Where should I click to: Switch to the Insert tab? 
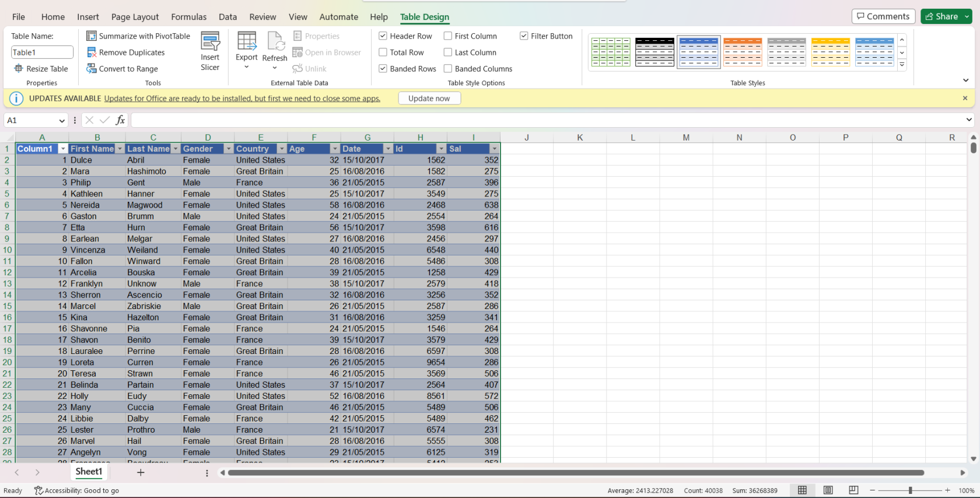coord(88,17)
